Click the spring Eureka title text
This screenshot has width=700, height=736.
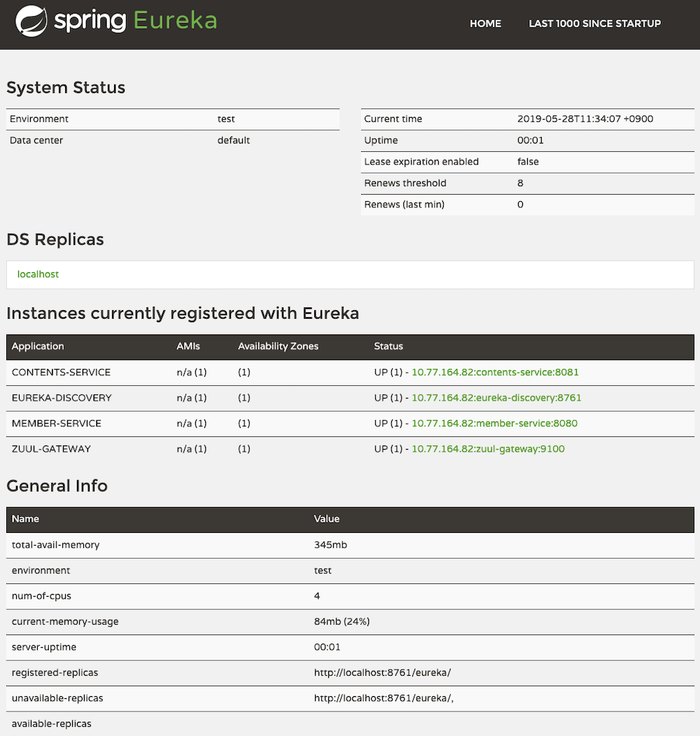[x=136, y=21]
